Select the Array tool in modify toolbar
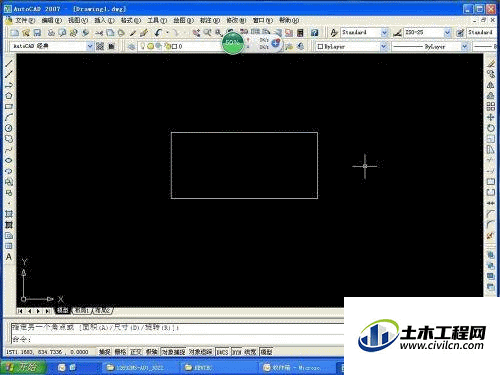 click(x=490, y=107)
